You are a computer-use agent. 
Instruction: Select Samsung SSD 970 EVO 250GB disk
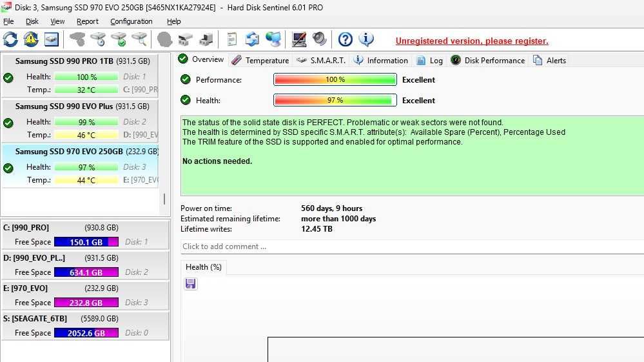point(81,165)
